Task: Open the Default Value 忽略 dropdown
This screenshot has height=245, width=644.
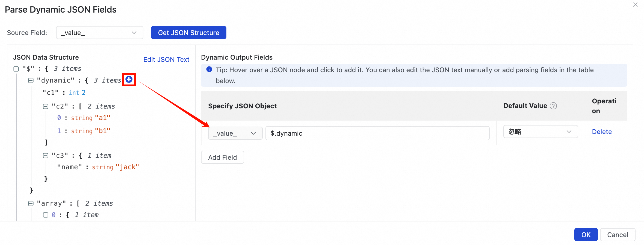Action: [x=540, y=132]
